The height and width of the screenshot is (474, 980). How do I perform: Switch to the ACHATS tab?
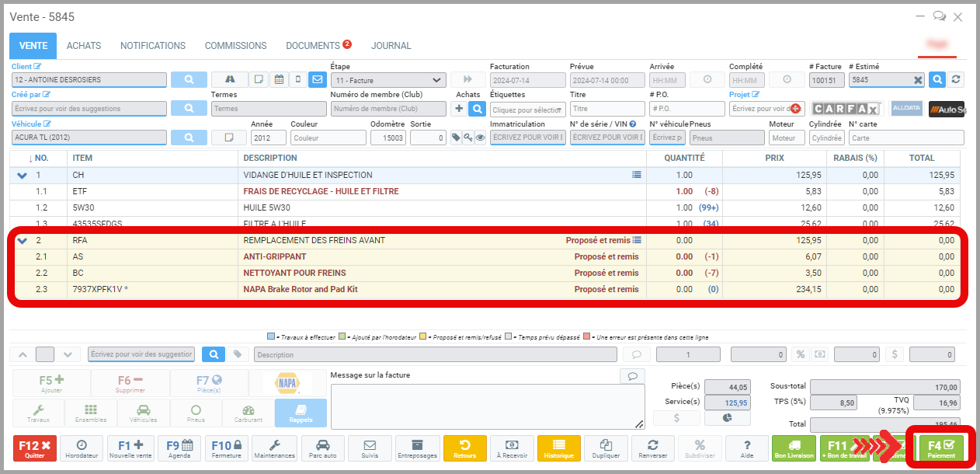pos(84,46)
